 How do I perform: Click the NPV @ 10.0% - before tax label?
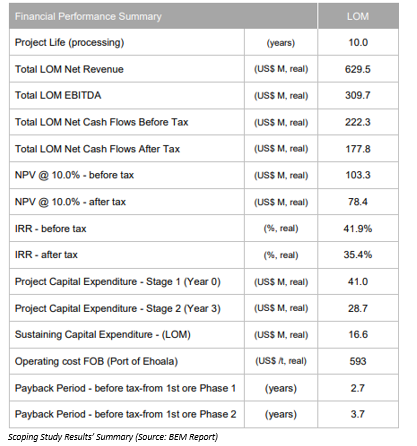click(x=74, y=175)
